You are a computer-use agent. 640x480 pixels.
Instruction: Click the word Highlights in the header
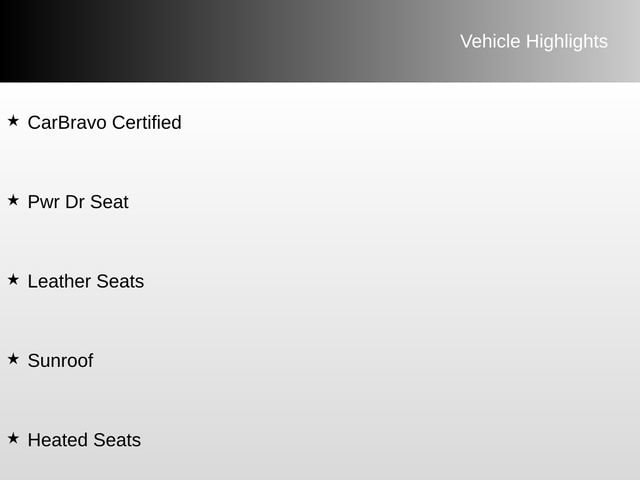tap(567, 42)
